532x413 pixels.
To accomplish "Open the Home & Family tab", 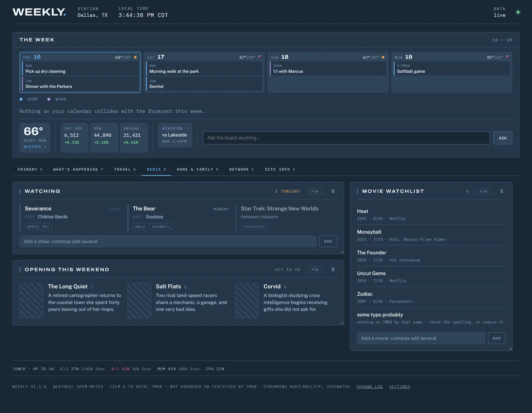I will [x=198, y=170].
